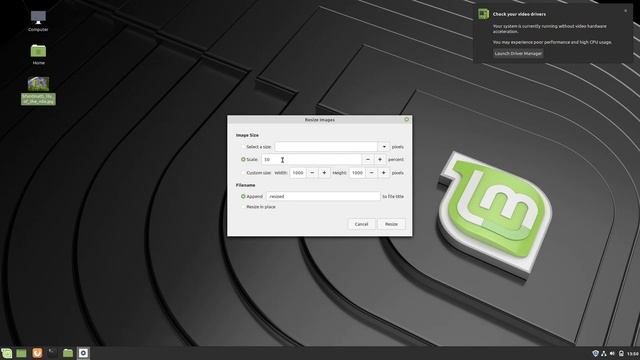Click the Width value field

click(x=298, y=173)
